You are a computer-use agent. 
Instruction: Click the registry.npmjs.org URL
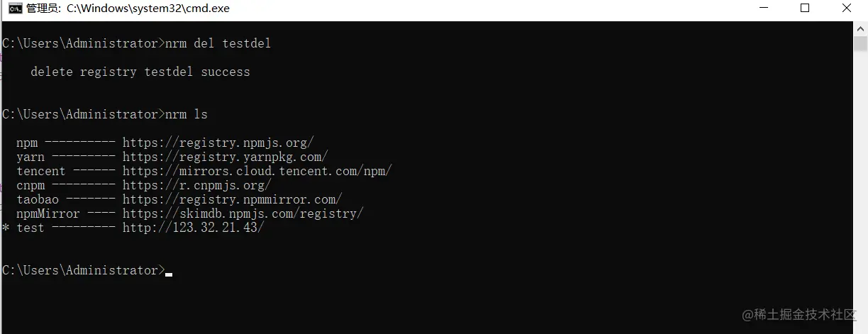(218, 143)
